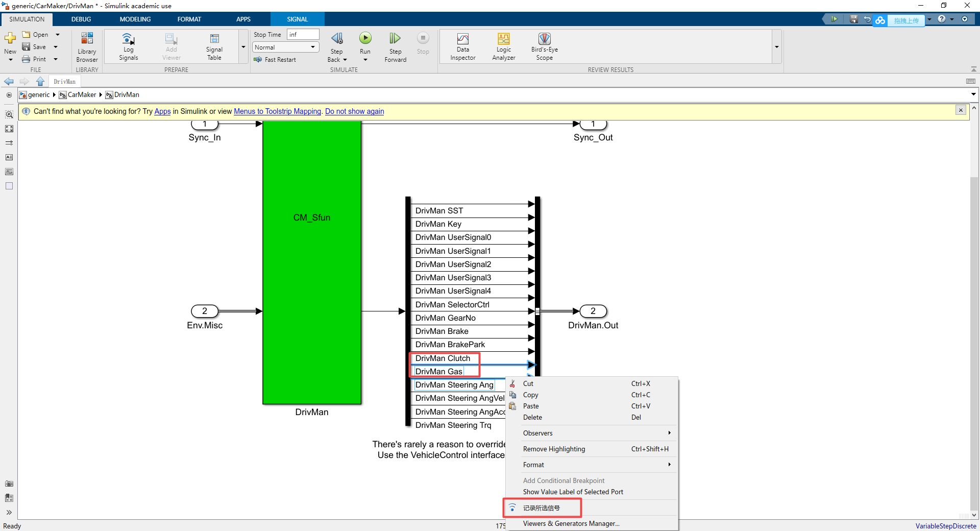
Task: Open the Library Browser
Action: (86, 46)
